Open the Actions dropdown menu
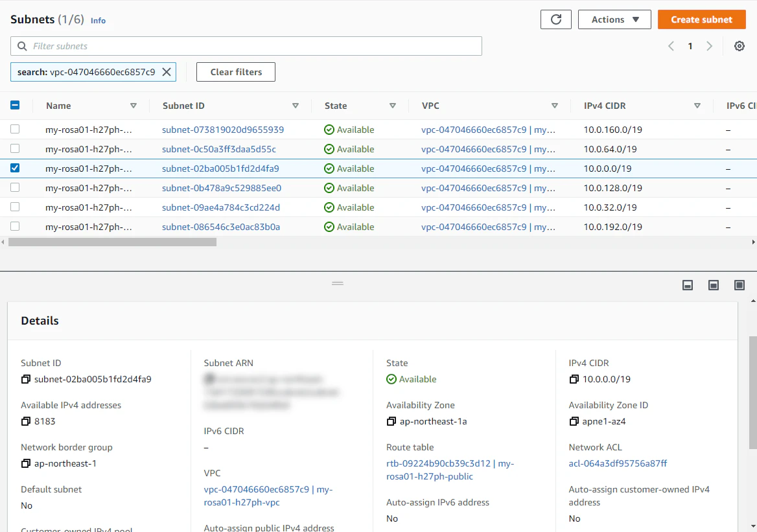This screenshot has width=757, height=532. [x=614, y=19]
